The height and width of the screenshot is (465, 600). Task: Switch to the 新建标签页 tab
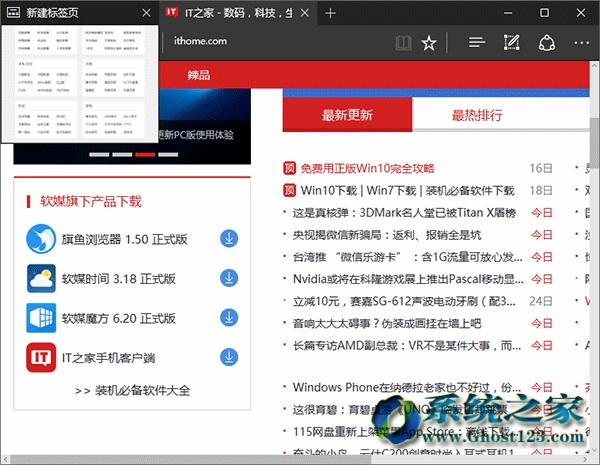[x=79, y=13]
